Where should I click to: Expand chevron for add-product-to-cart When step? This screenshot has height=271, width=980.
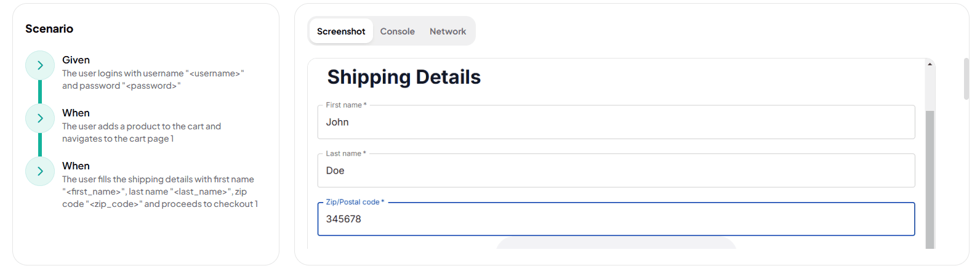pyautogui.click(x=40, y=118)
